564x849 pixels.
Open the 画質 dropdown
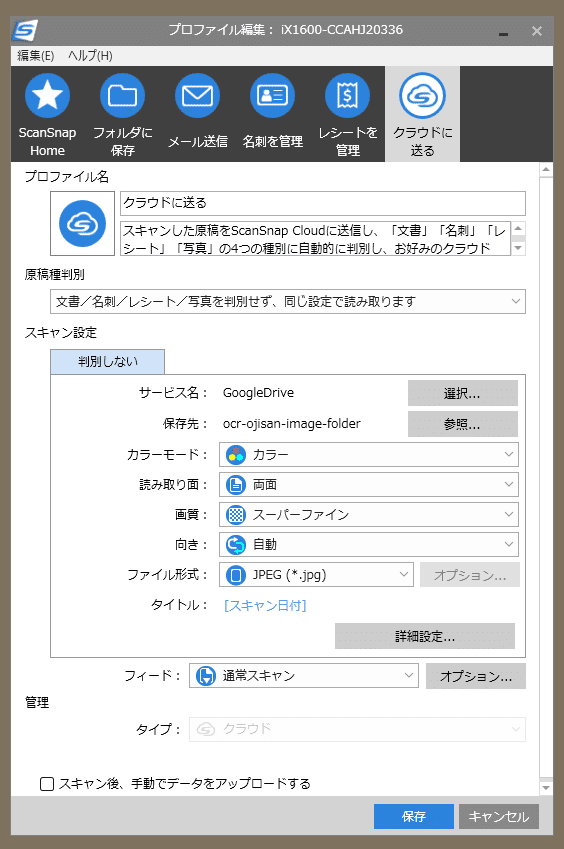tap(369, 514)
